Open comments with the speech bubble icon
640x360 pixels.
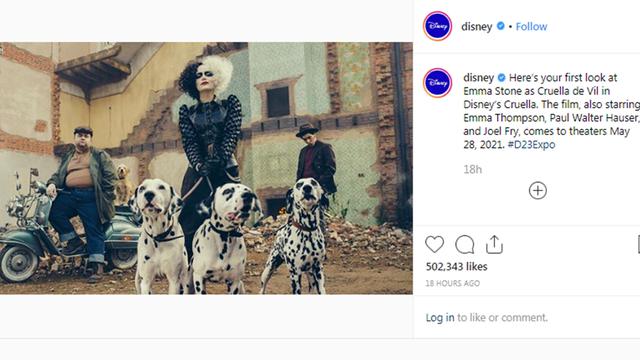coord(464,244)
